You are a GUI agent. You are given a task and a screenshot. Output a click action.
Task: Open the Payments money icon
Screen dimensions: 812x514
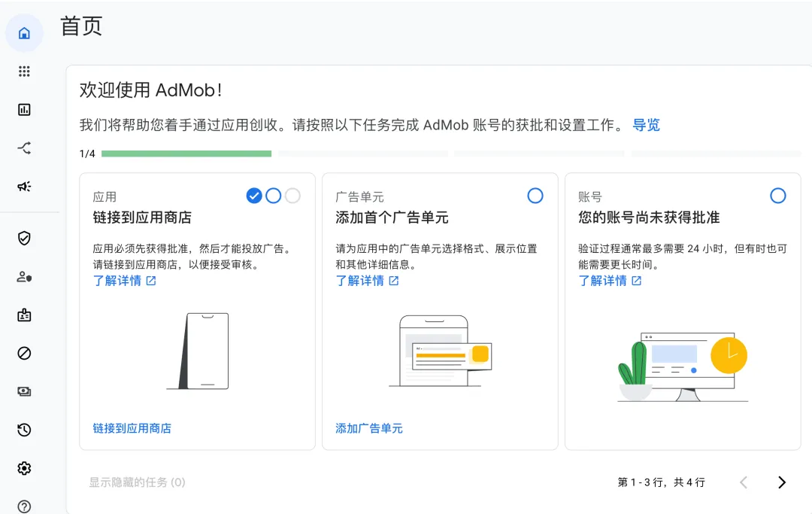coord(24,392)
